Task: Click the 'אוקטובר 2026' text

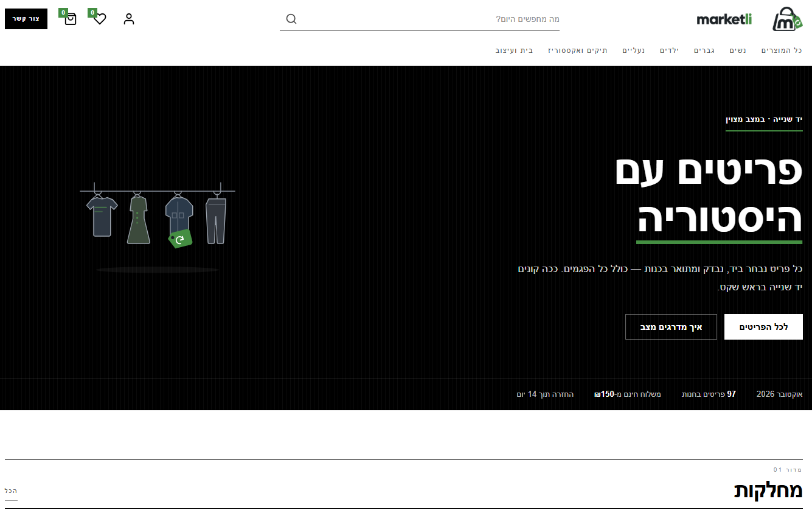Action: pyautogui.click(x=780, y=394)
